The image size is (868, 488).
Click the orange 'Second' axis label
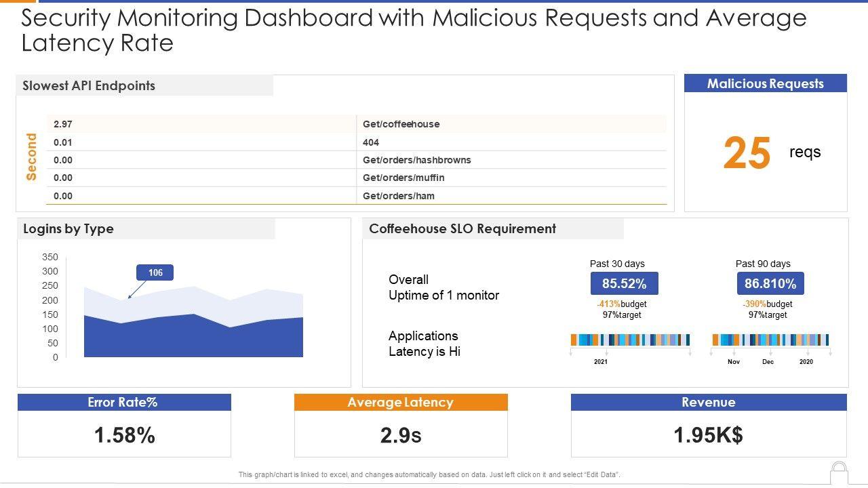(31, 157)
